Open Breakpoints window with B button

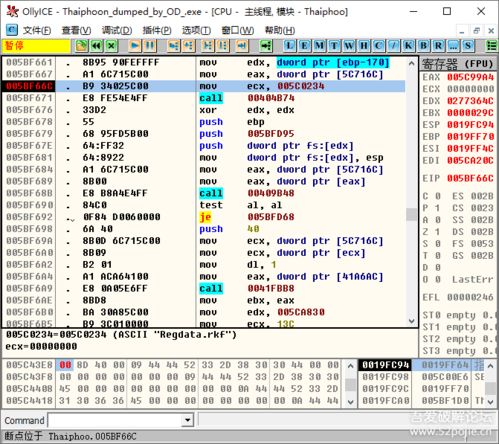coord(423,46)
